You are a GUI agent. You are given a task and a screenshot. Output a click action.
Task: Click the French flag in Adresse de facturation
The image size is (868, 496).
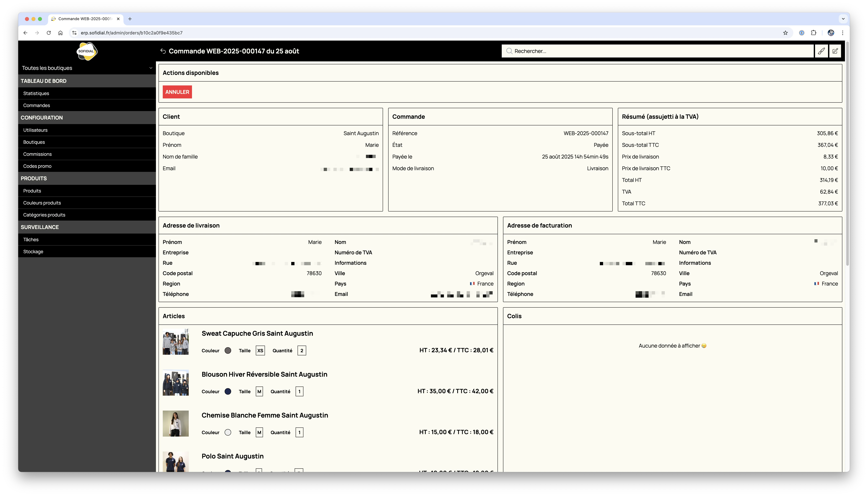[817, 283]
